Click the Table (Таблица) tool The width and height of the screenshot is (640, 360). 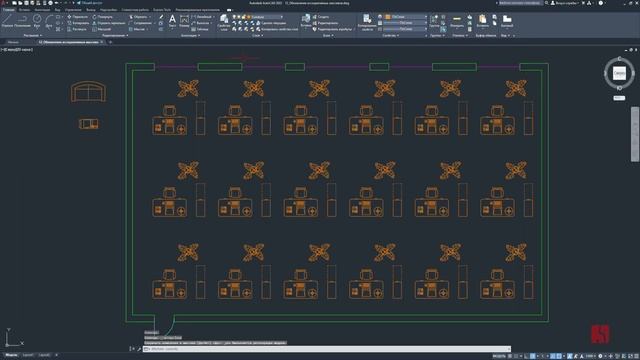tap(200, 29)
